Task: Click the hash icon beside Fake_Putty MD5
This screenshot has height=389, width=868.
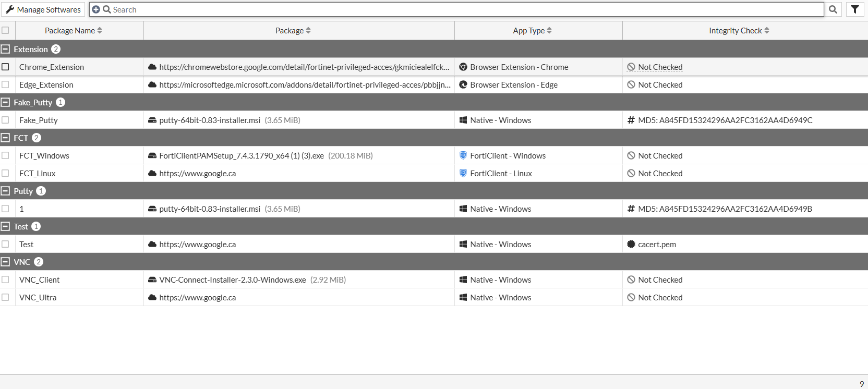Action: [631, 120]
